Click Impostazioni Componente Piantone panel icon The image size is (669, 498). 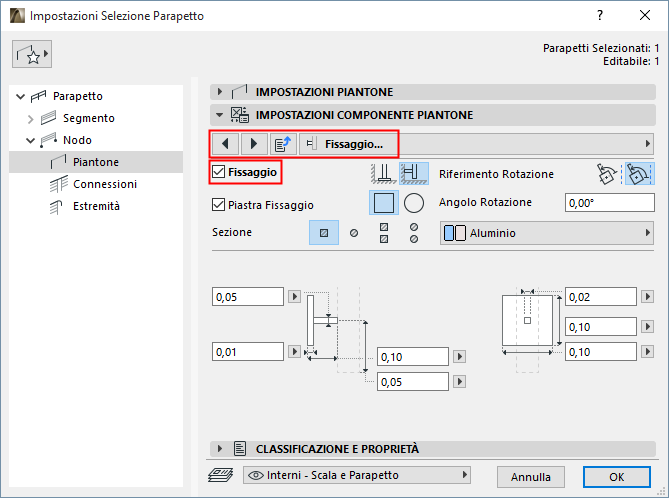(x=240, y=115)
